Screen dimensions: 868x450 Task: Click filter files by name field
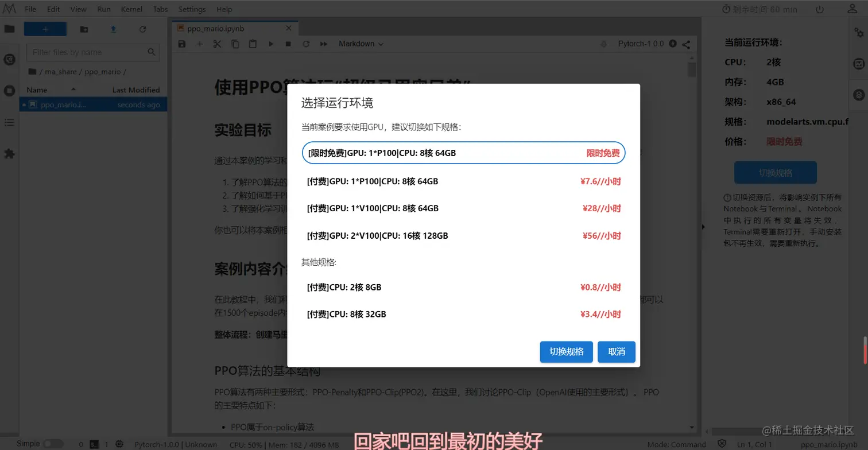click(93, 52)
